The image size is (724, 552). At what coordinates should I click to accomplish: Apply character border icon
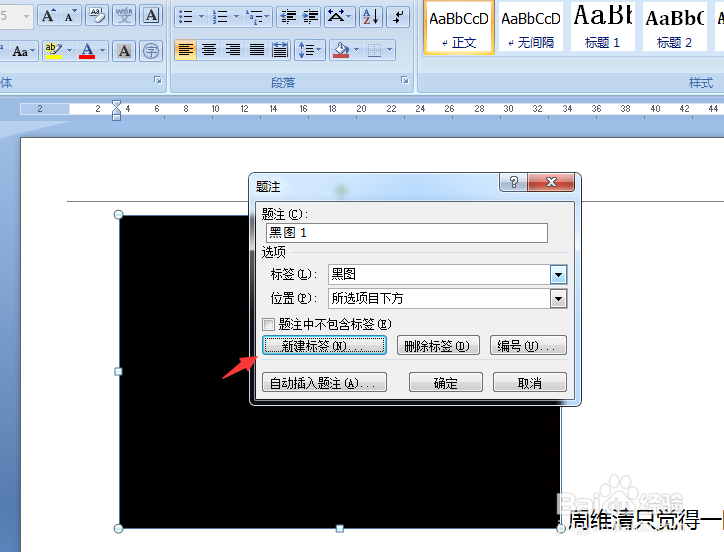(151, 16)
